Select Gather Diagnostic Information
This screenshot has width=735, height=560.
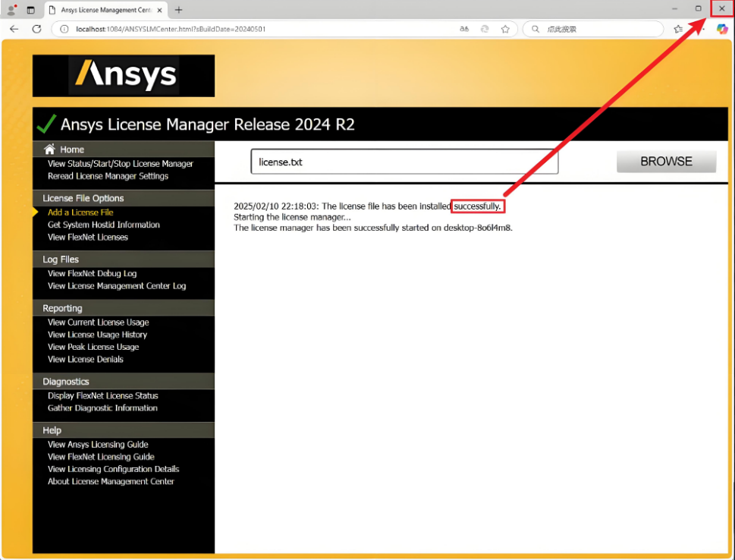click(102, 408)
